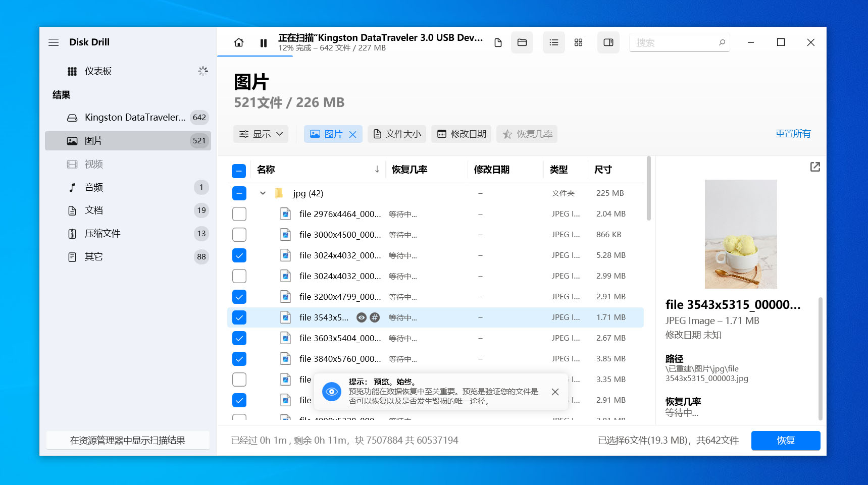Select file 3840x5760 row name
The height and width of the screenshot is (485, 868).
pyautogui.click(x=340, y=359)
